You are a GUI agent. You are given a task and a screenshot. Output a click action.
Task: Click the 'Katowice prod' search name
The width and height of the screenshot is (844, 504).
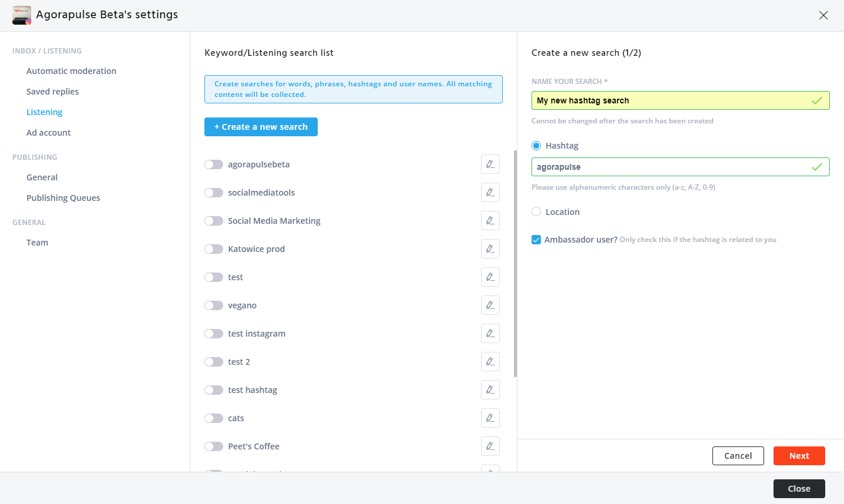pos(256,249)
